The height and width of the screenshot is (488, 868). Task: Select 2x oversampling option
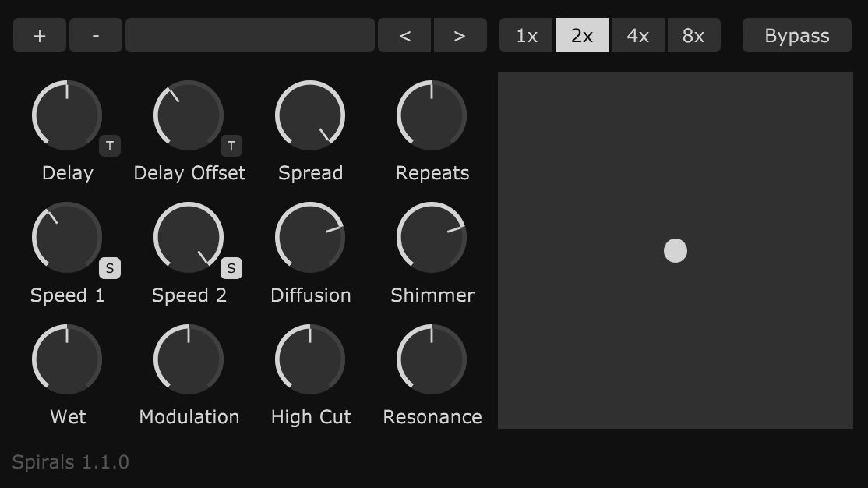pyautogui.click(x=582, y=36)
